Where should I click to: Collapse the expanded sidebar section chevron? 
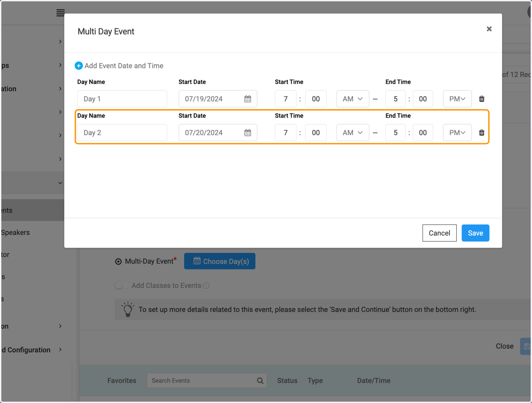click(60, 183)
